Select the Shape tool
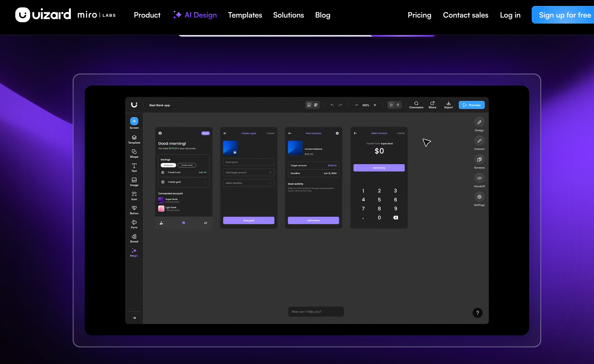Image resolution: width=594 pixels, height=364 pixels. pos(134,154)
